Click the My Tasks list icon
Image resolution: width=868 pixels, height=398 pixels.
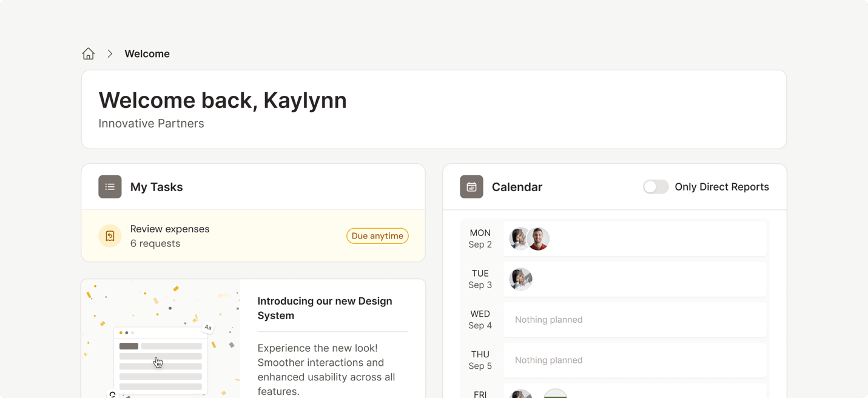click(110, 187)
